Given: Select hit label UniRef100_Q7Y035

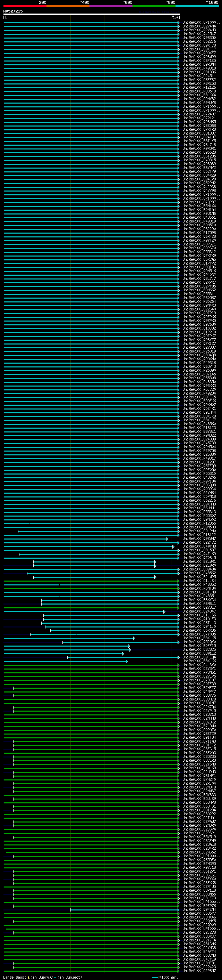Looking at the screenshot, I should 199,634.
